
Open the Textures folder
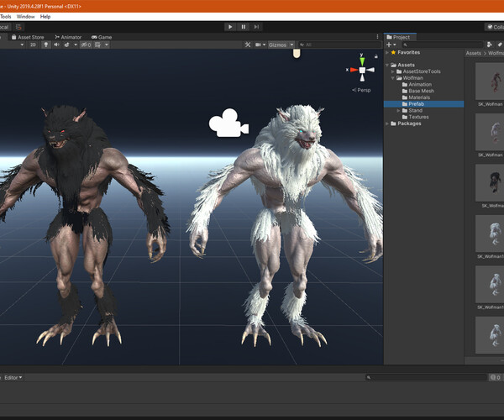tap(416, 117)
